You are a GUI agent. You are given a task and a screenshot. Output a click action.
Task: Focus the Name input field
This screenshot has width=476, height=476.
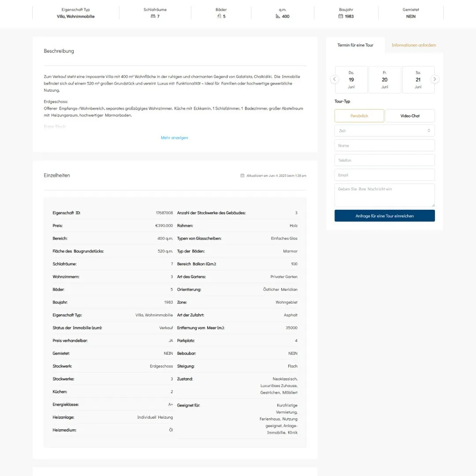pos(385,145)
